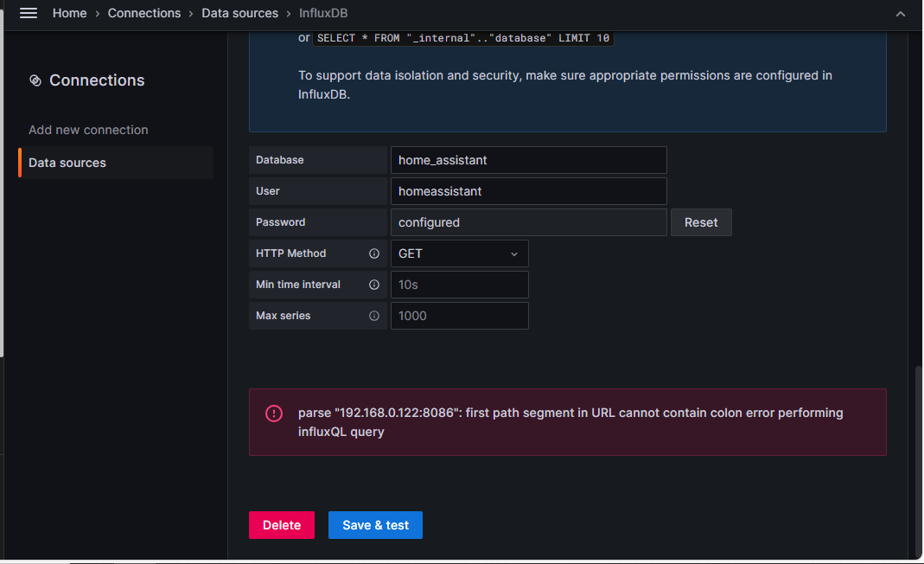Click the configured Password field
Image resolution: width=924 pixels, height=564 pixels.
[529, 222]
